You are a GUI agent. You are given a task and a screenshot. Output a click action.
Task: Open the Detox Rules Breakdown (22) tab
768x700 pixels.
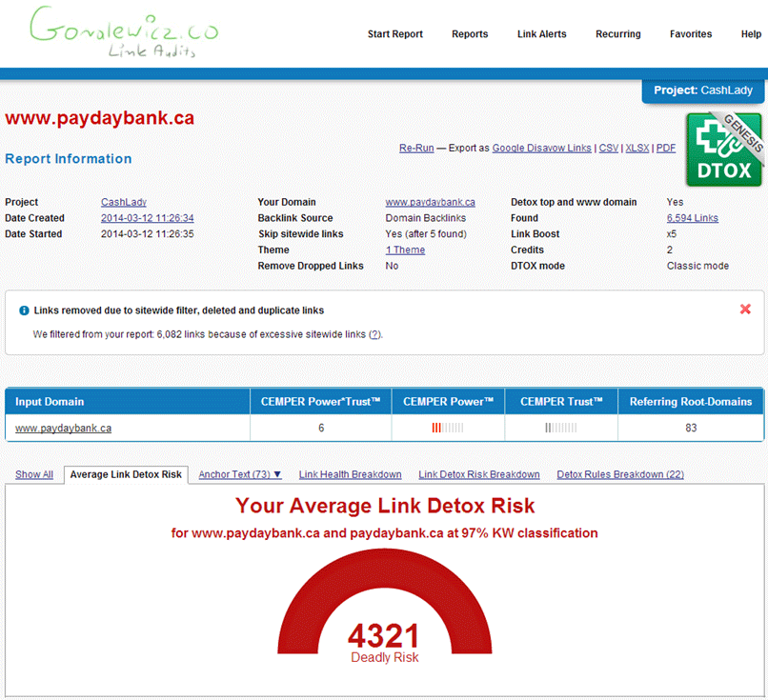(620, 474)
